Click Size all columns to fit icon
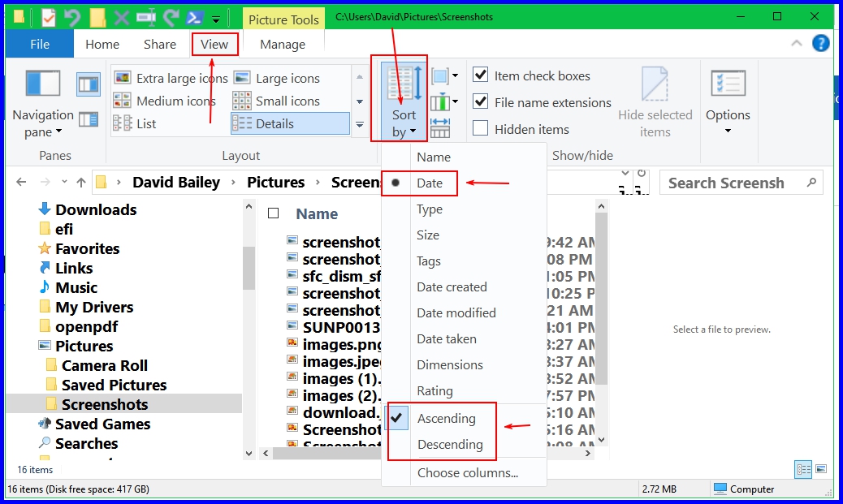 [x=440, y=128]
